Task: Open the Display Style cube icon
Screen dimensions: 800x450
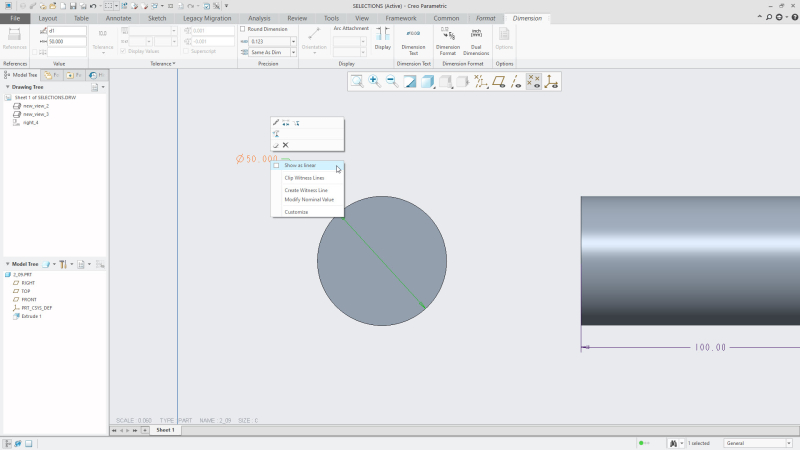Action: tap(428, 82)
